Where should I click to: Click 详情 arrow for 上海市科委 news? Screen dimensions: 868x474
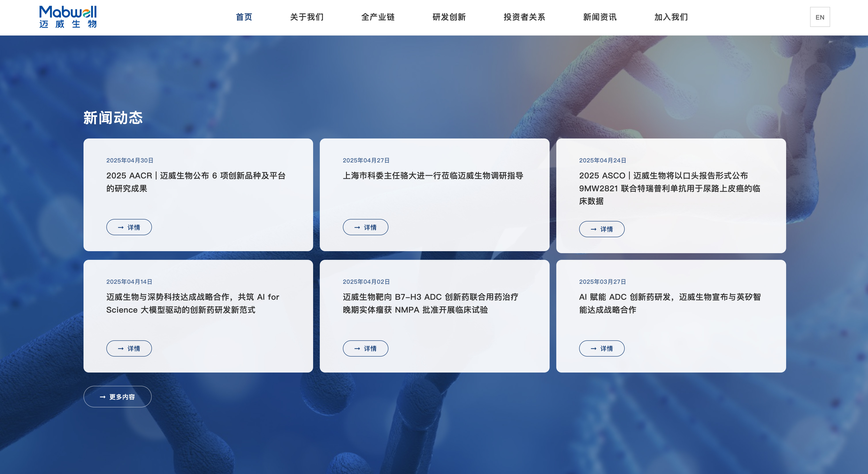coord(365,227)
